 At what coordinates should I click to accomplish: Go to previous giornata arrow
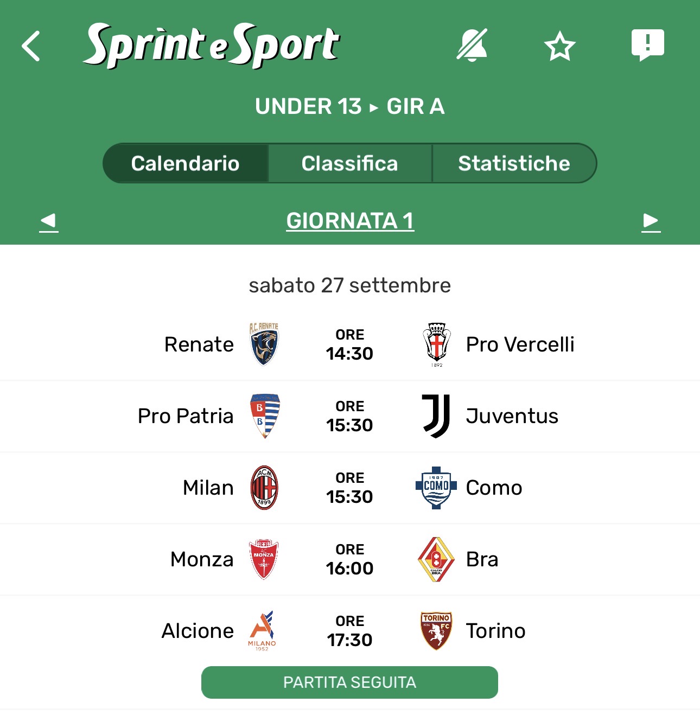[x=49, y=221]
